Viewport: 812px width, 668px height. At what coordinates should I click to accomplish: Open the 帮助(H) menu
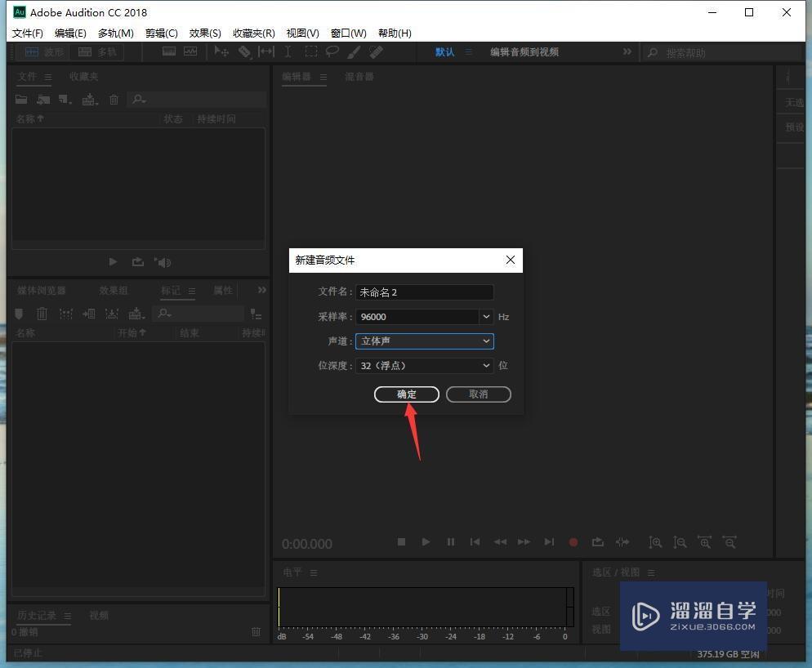(395, 33)
